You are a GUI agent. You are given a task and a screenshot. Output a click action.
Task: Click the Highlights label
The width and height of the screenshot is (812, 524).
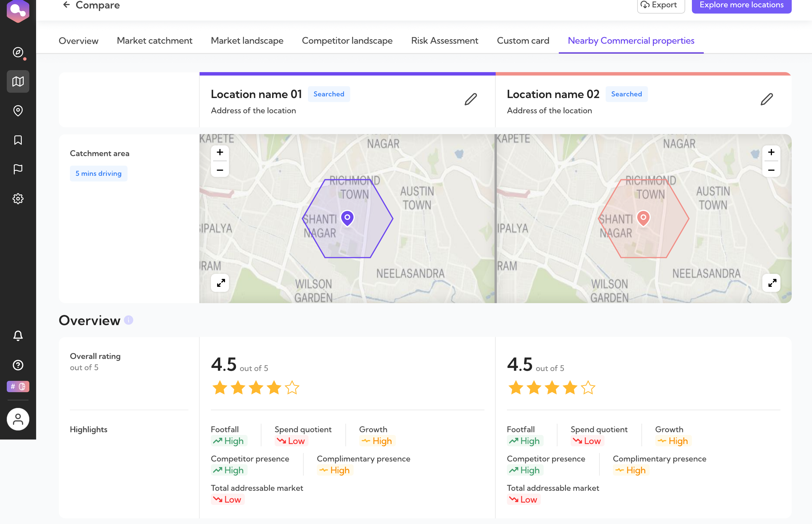click(89, 429)
